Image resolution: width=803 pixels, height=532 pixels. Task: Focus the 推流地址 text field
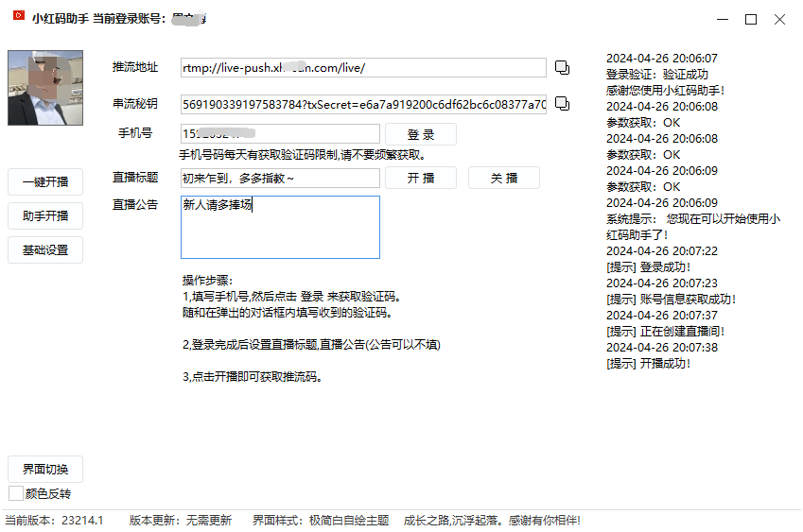coord(362,68)
